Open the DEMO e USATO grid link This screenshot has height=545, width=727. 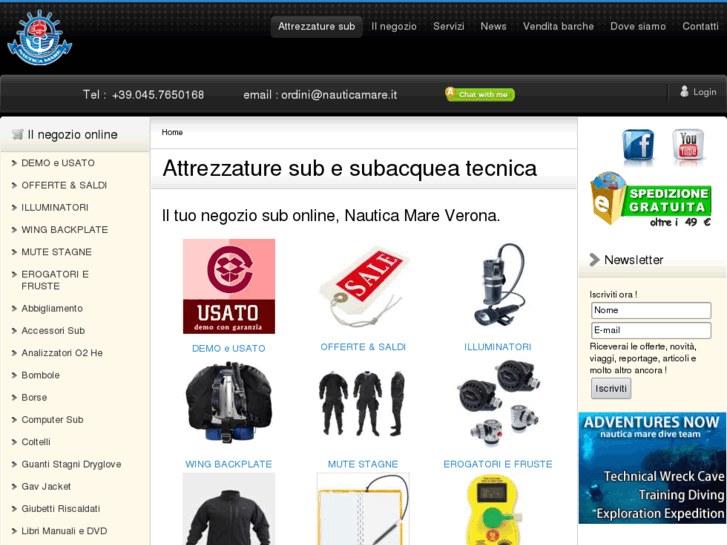coord(229,348)
